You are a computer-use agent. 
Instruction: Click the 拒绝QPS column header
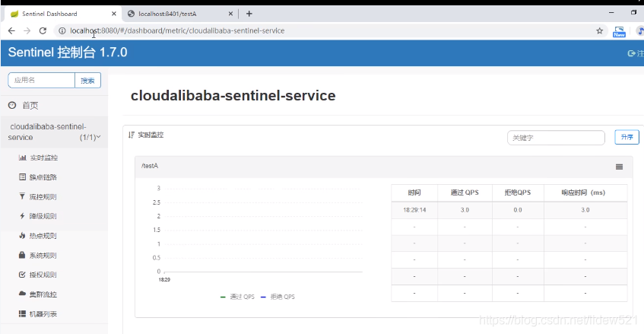(518, 192)
